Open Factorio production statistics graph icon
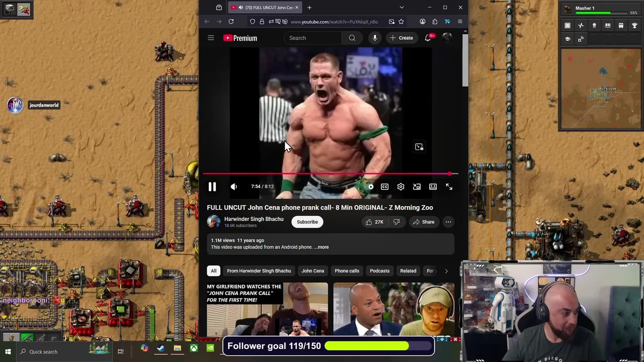Image resolution: width=644 pixels, height=362 pixels. click(x=581, y=26)
